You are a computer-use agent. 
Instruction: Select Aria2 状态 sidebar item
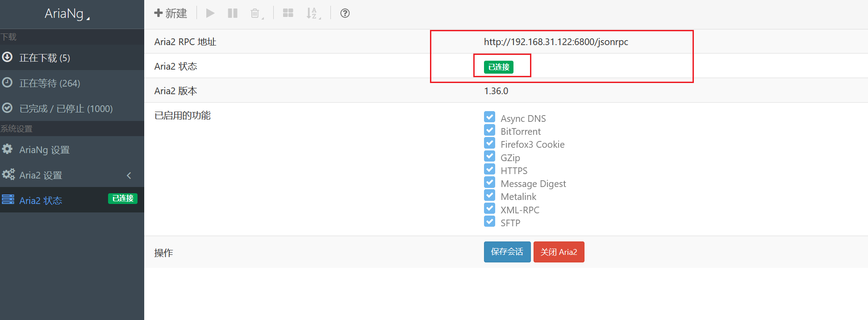pyautogui.click(x=72, y=200)
